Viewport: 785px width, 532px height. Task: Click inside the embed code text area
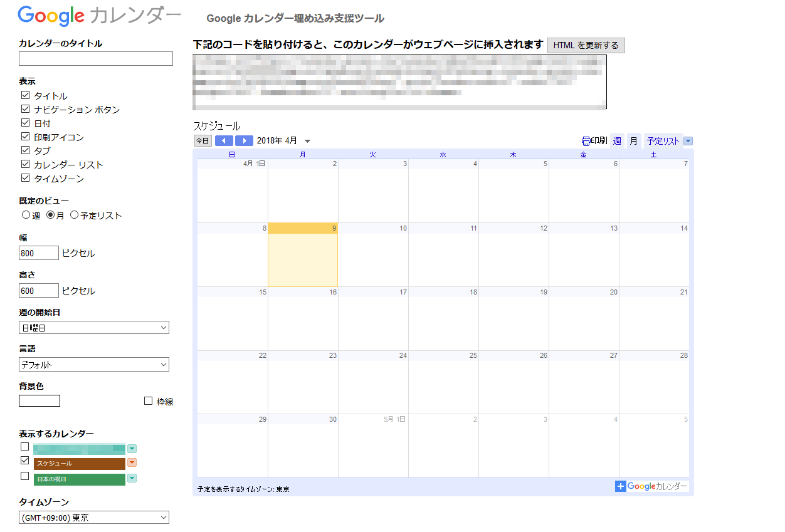click(x=400, y=82)
